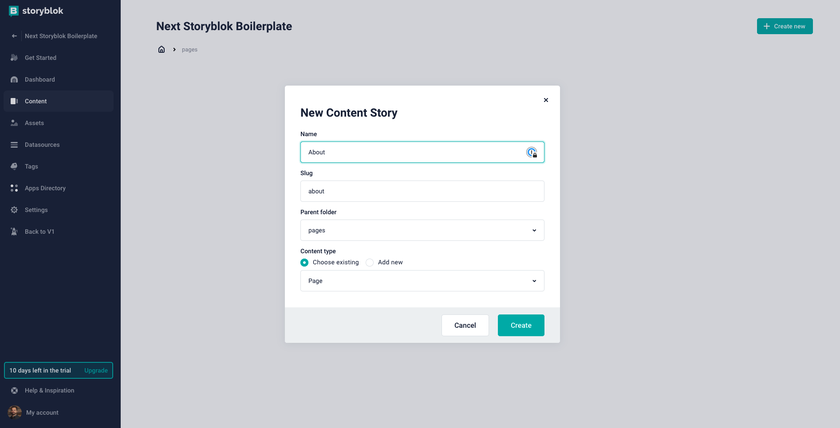Click the Cancel button
Screen dimensions: 840x428
point(465,325)
